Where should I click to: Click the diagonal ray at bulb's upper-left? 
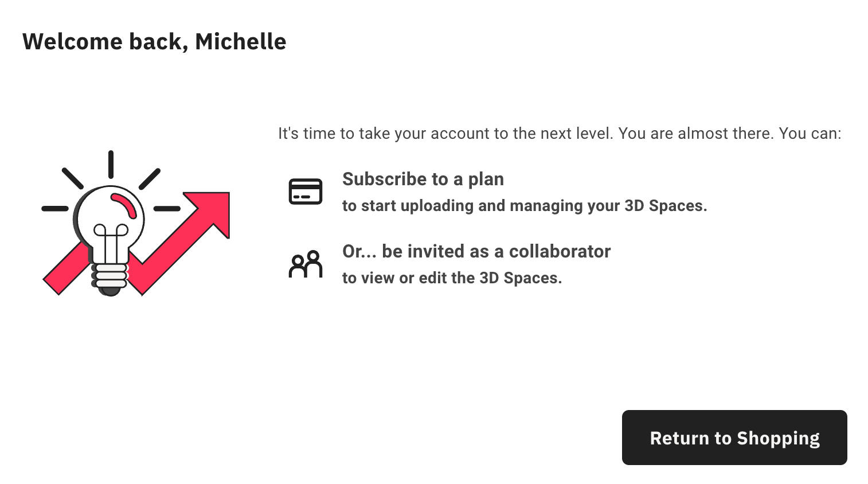click(x=73, y=178)
